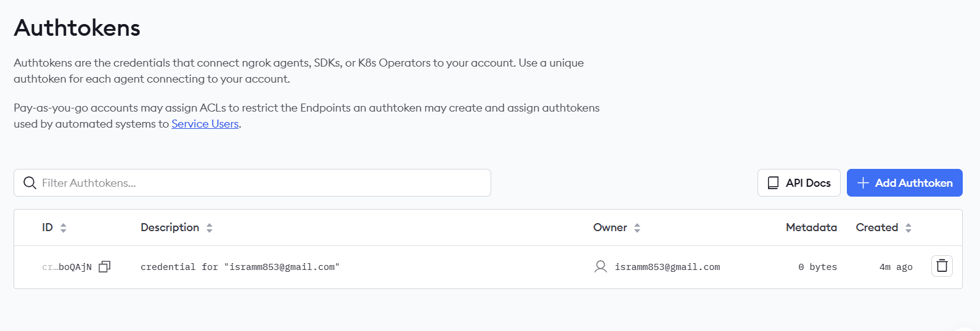The image size is (980, 331).
Task: Select the cr…boQAjN token ID text
Action: tap(67, 267)
